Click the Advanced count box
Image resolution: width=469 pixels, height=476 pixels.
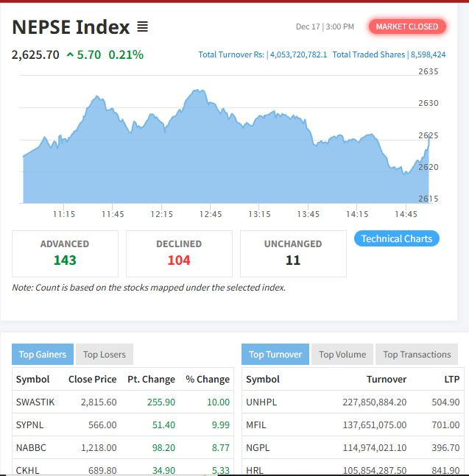65,253
